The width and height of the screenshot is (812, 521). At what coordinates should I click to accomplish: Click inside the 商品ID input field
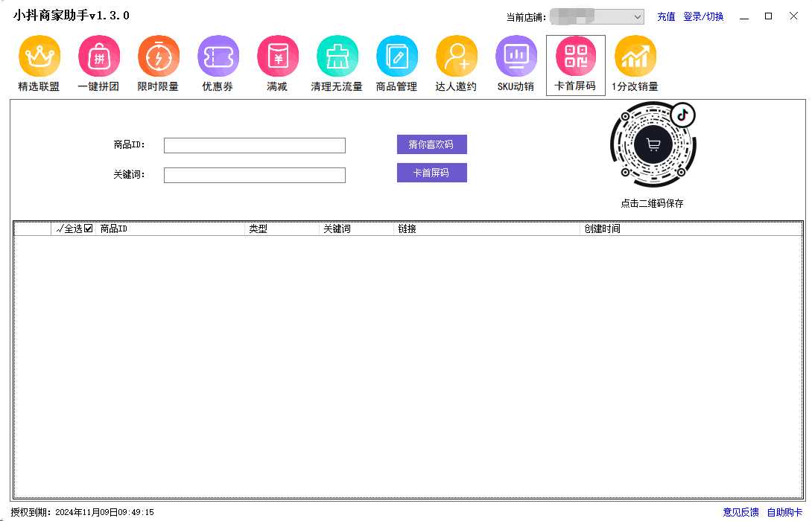click(254, 145)
